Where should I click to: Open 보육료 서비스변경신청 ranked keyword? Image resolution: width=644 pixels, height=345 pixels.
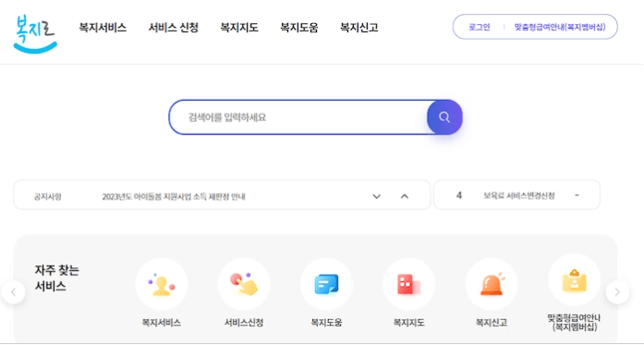pos(519,195)
